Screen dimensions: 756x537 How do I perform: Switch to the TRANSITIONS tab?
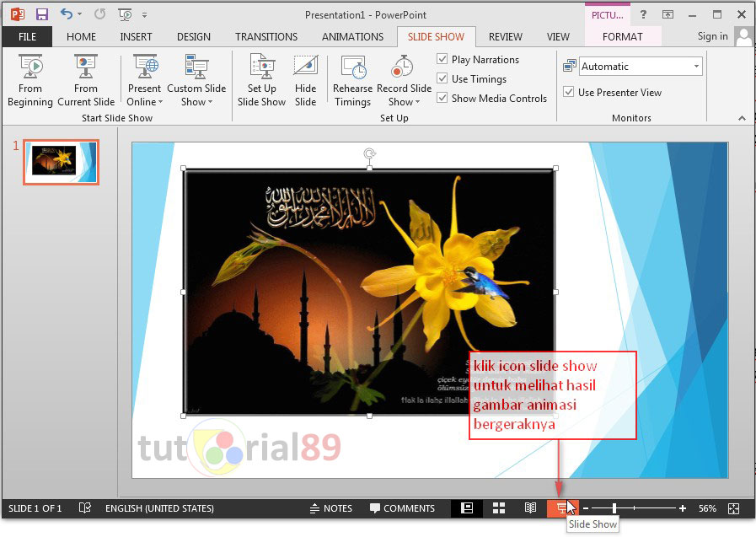(x=266, y=36)
